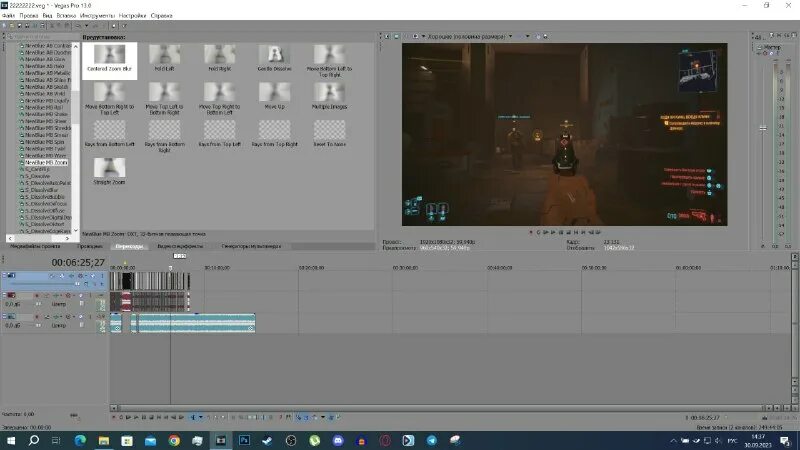Save preview snapshot to file

click(x=545, y=36)
